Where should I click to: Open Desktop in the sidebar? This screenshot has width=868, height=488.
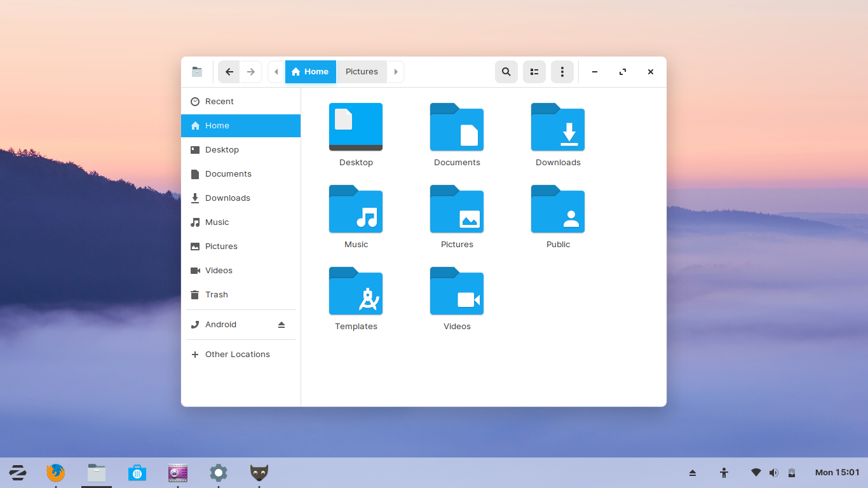(x=241, y=150)
